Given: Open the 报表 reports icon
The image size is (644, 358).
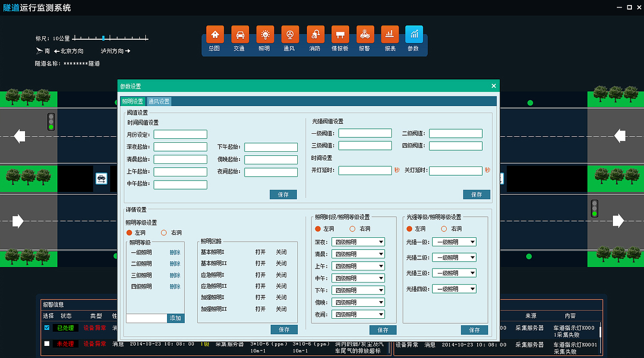Looking at the screenshot, I should pyautogui.click(x=390, y=35).
